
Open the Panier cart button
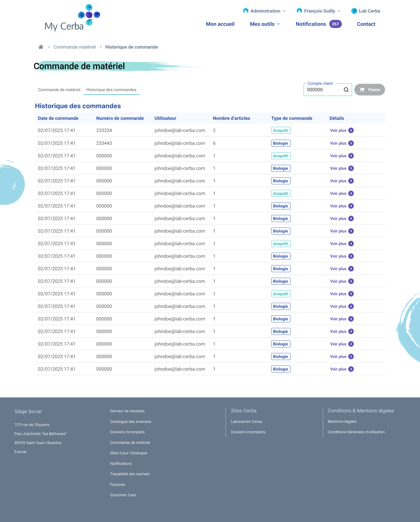370,90
